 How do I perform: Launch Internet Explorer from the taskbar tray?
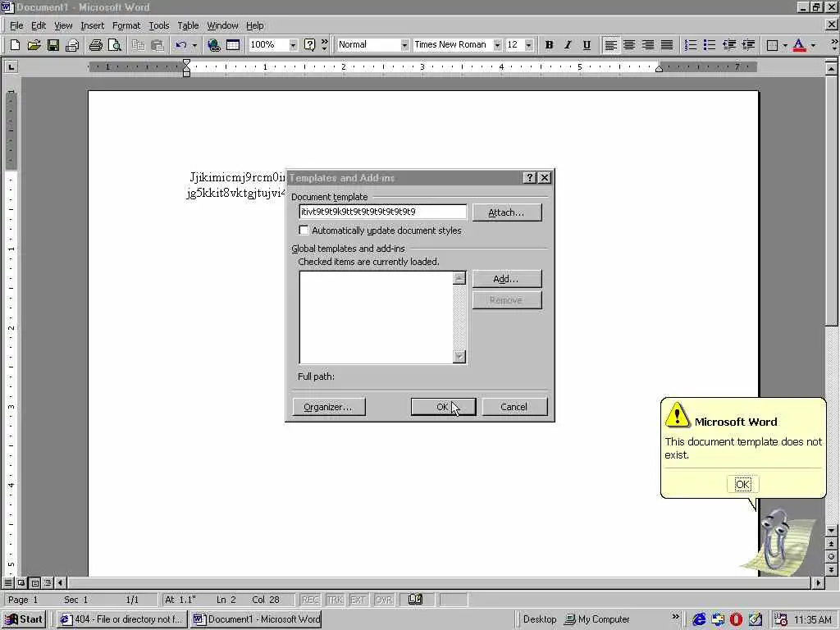coord(699,619)
